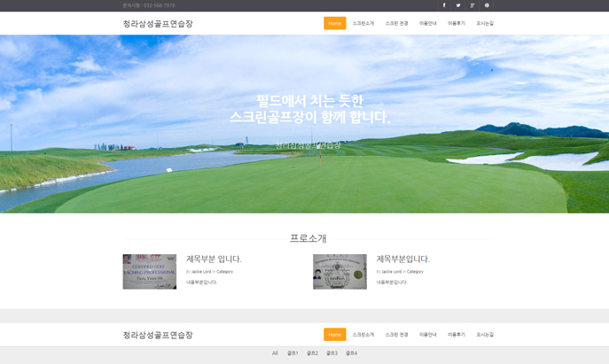Open 오시는길 in the top navigation
The height and width of the screenshot is (364, 609).
[x=485, y=23]
